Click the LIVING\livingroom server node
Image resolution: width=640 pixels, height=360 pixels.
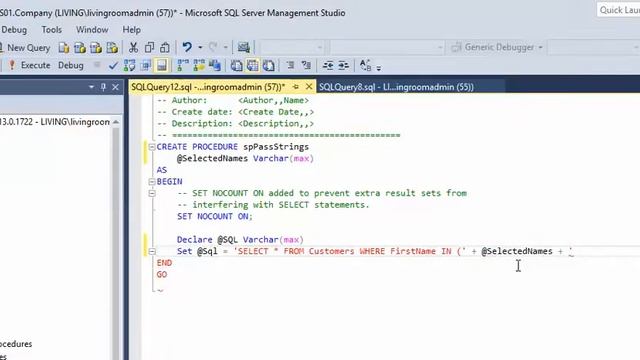(55, 122)
